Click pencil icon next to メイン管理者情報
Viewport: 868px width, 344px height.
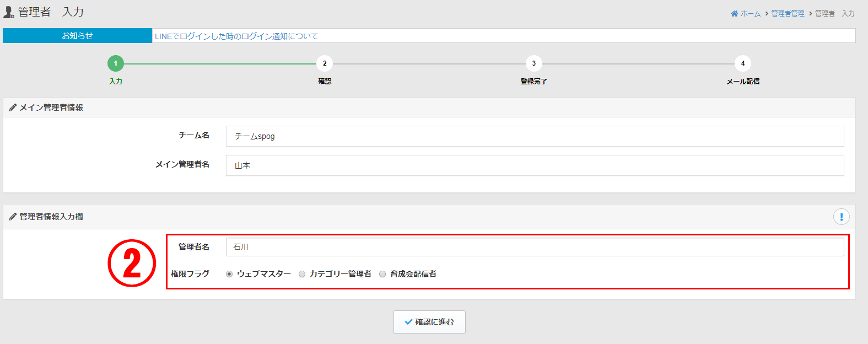point(13,108)
